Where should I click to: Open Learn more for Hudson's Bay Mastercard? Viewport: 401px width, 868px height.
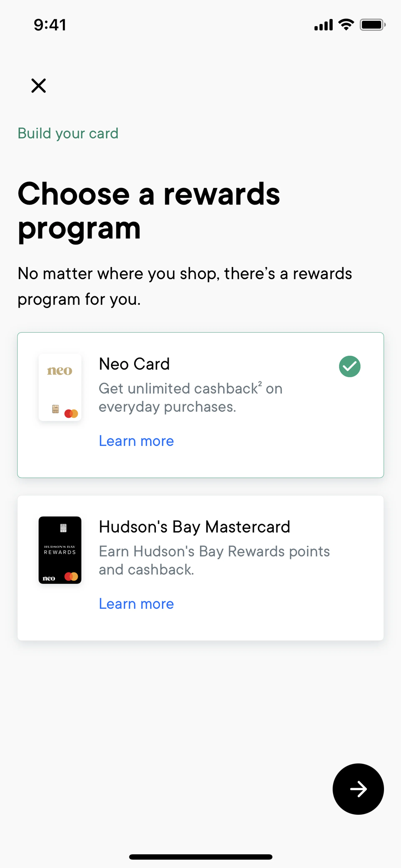[136, 604]
